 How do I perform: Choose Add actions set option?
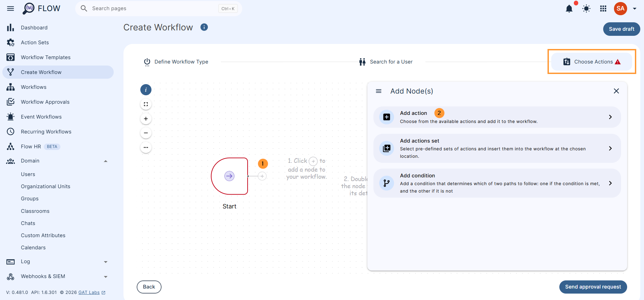pyautogui.click(x=497, y=148)
